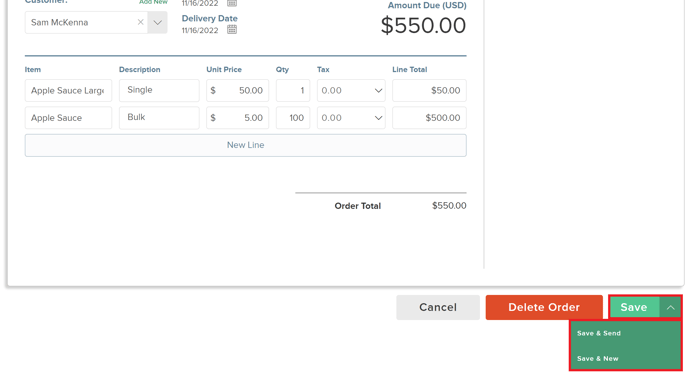The height and width of the screenshot is (381, 688).
Task: Click the 50.00 unit price field
Action: click(237, 90)
